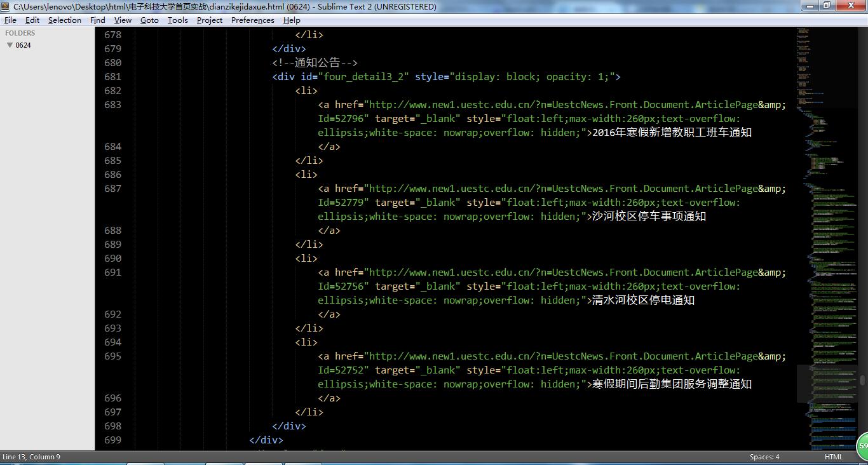Collapse the 0624 folder in sidebar
868x465 pixels.
pyautogui.click(x=10, y=45)
